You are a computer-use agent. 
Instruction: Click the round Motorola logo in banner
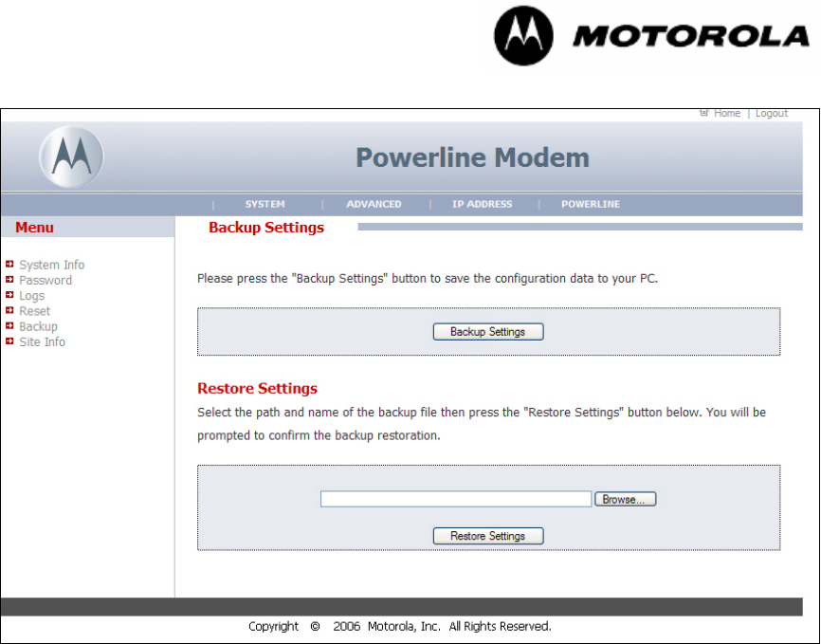72,156
